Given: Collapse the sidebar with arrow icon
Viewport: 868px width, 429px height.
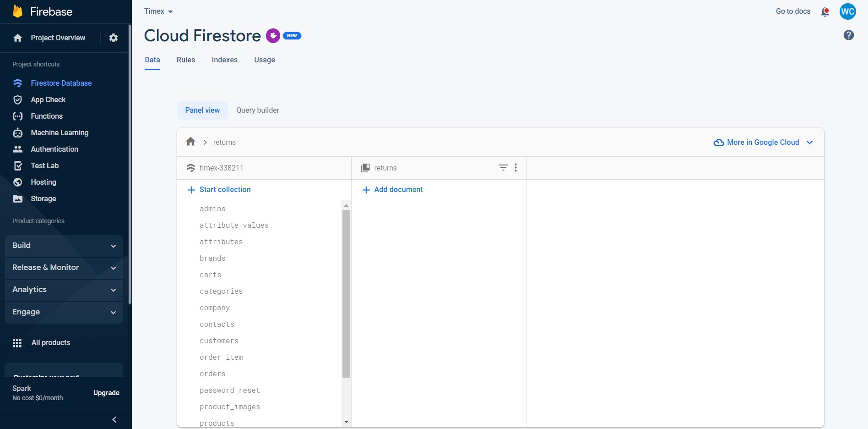Looking at the screenshot, I should tap(114, 419).
